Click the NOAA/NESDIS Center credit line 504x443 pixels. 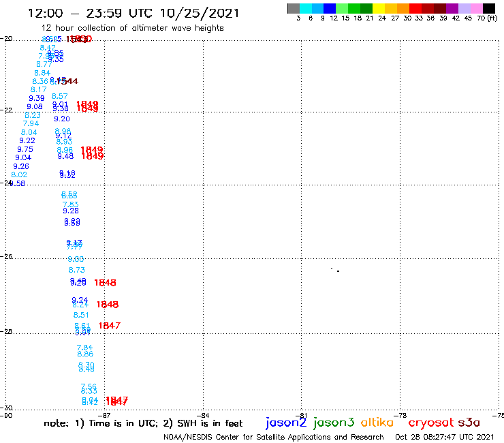click(x=274, y=437)
